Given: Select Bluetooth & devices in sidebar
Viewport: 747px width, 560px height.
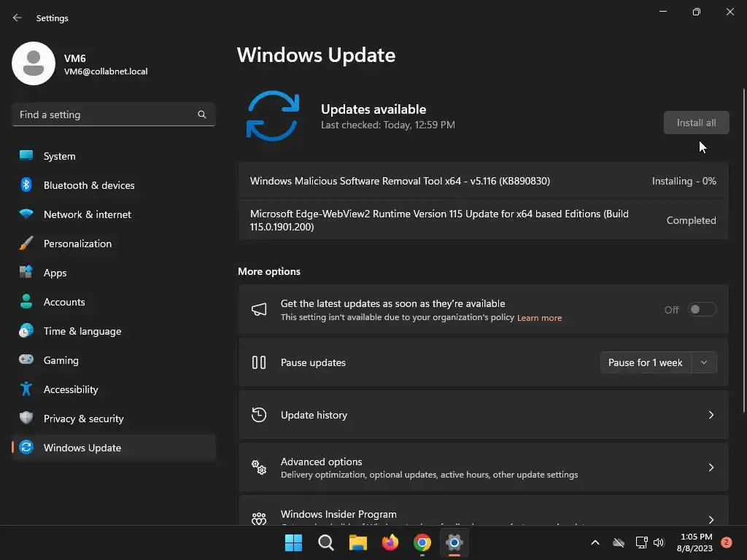Looking at the screenshot, I should [x=114, y=184].
